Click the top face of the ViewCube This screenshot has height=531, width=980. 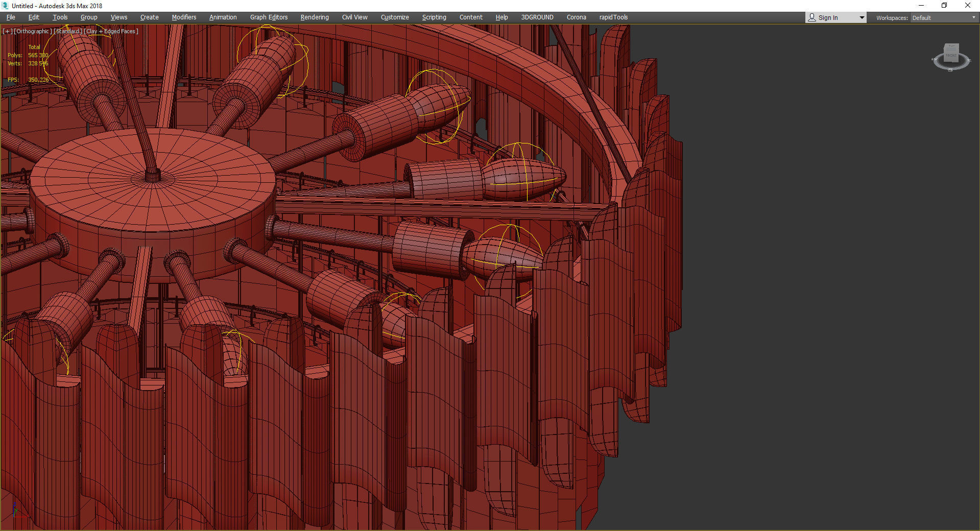pyautogui.click(x=951, y=47)
